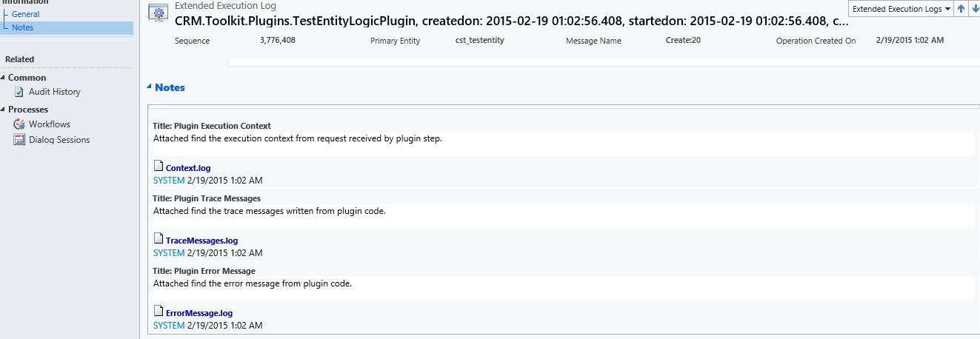Open the TraceMessages.log attachment link
The image size is (980, 339).
point(201,241)
